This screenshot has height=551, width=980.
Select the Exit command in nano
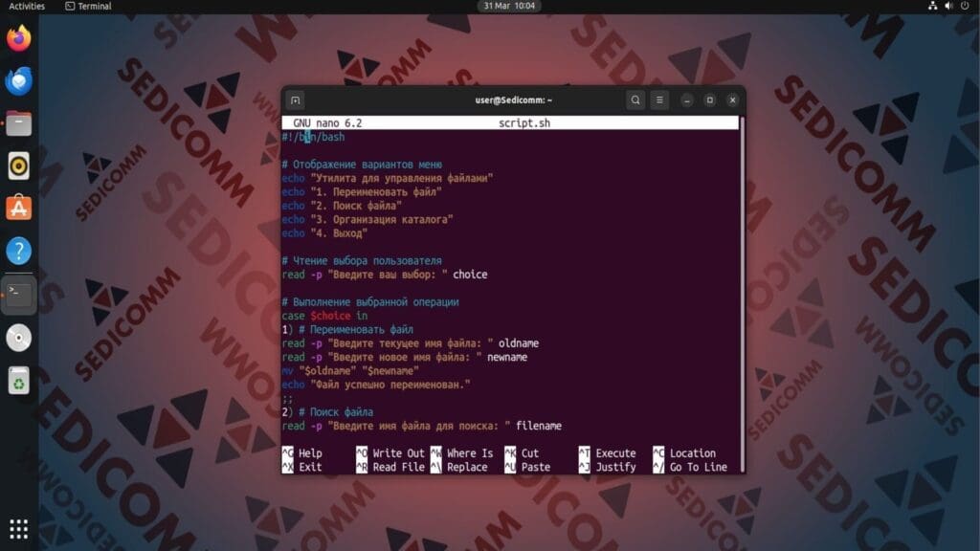pyautogui.click(x=308, y=467)
